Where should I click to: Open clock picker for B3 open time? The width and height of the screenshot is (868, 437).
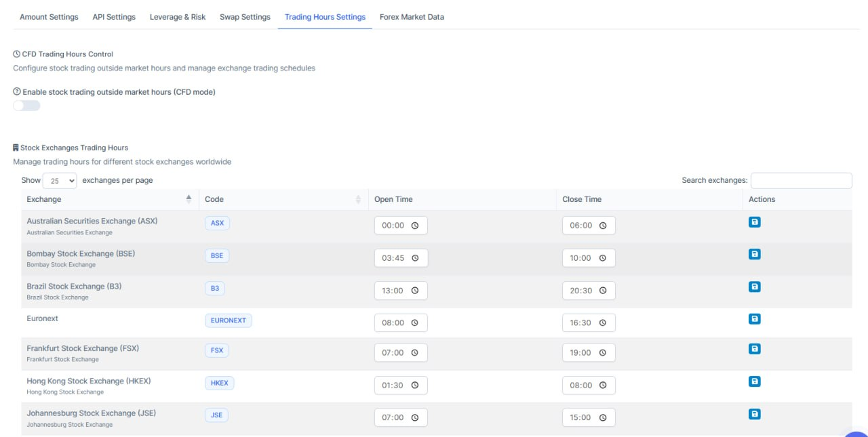414,291
